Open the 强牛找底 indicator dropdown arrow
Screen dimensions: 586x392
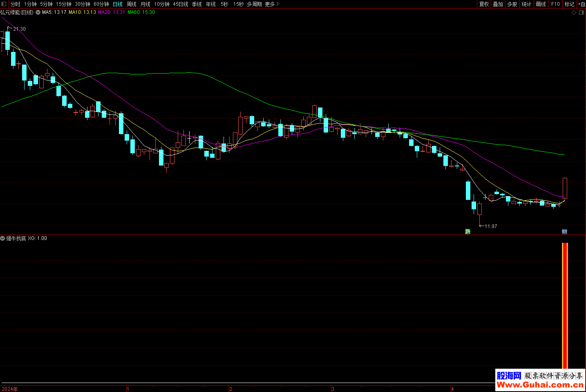click(2, 238)
